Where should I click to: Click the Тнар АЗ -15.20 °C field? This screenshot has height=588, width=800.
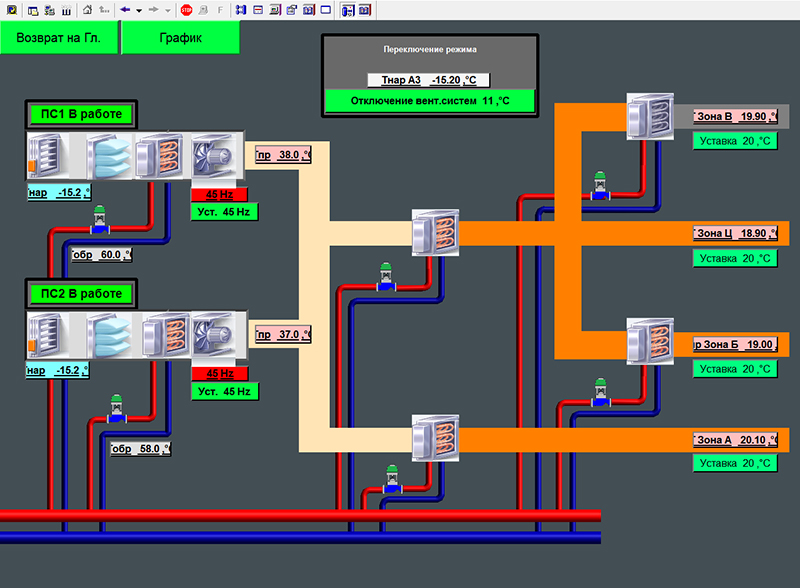(430, 80)
